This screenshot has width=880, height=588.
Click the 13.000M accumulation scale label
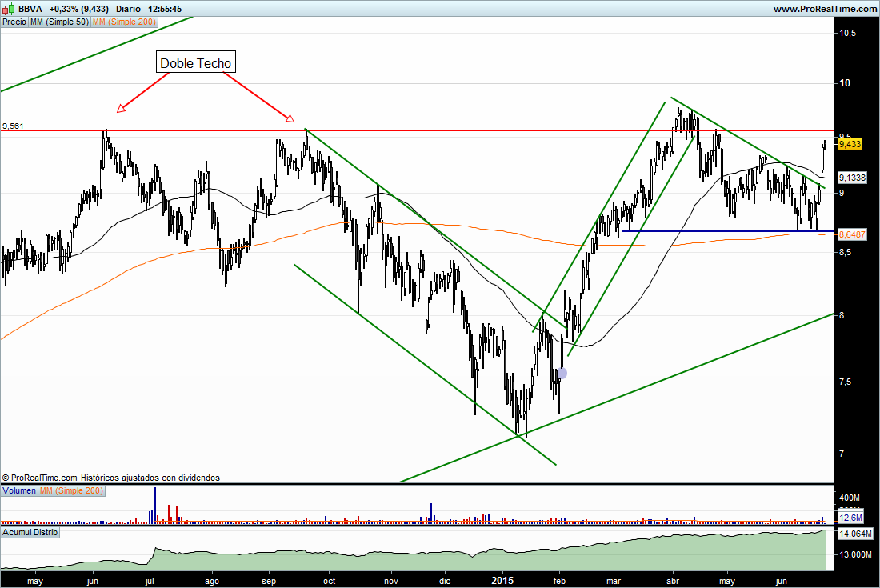tap(854, 554)
